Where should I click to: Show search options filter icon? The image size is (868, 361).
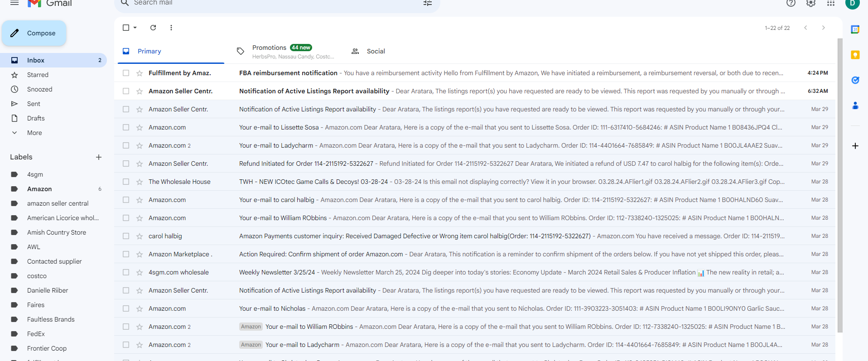428,3
